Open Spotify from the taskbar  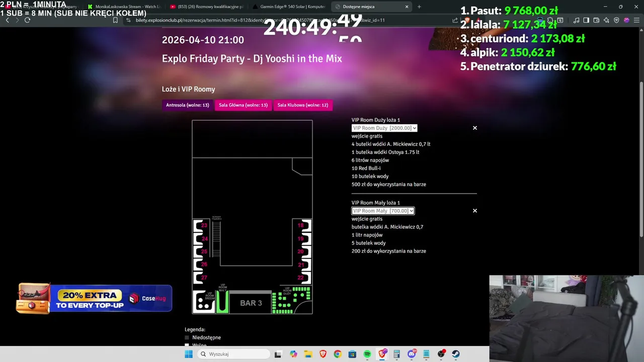coord(367,354)
